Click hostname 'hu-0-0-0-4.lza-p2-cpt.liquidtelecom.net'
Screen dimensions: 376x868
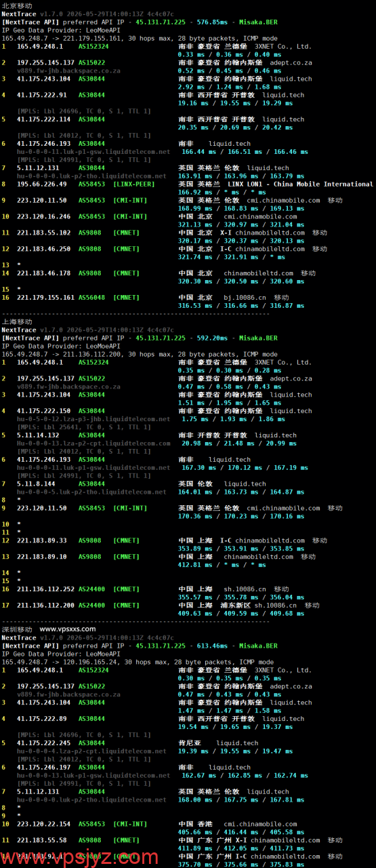click(91, 751)
